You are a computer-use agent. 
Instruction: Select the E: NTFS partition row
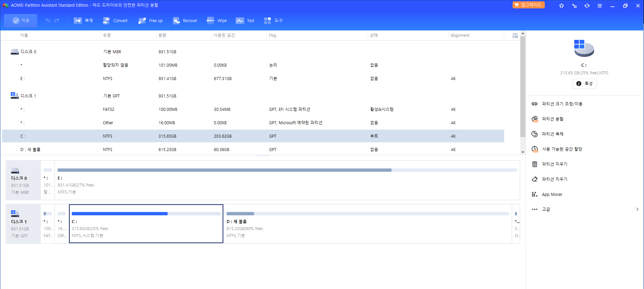[253, 78]
